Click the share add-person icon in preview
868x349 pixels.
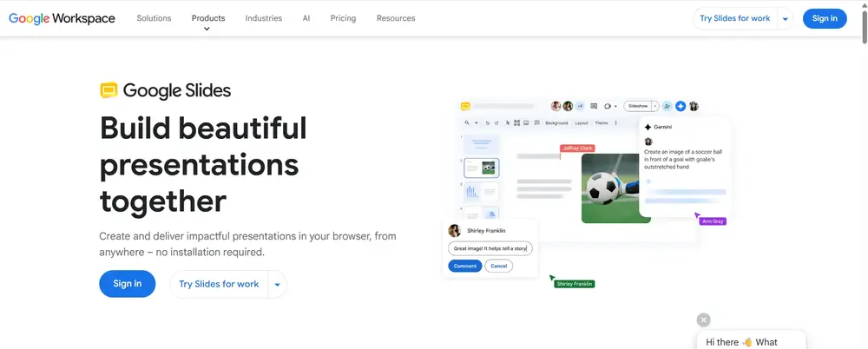point(667,107)
